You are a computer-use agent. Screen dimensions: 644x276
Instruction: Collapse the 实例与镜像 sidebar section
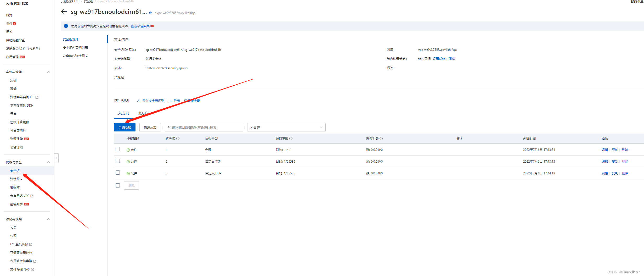click(48, 72)
